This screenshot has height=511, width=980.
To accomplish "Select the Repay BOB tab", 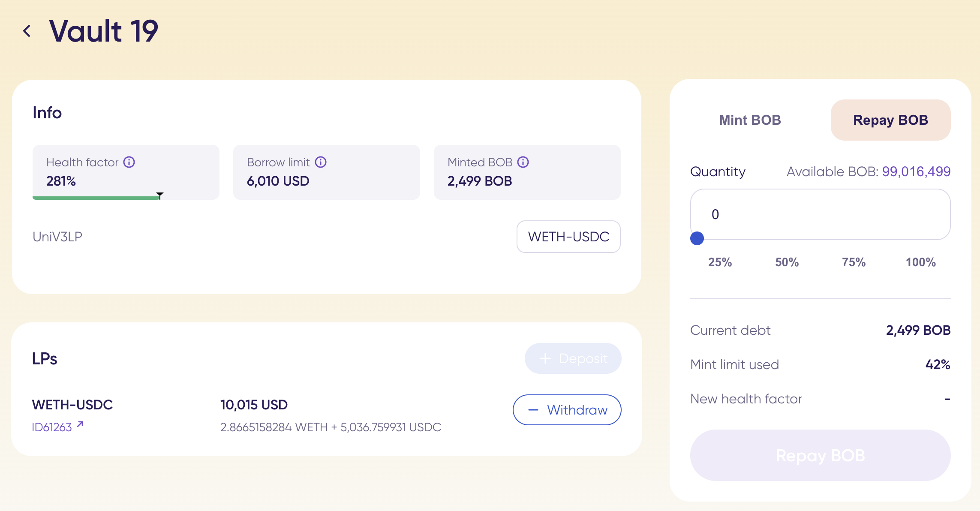I will (890, 120).
